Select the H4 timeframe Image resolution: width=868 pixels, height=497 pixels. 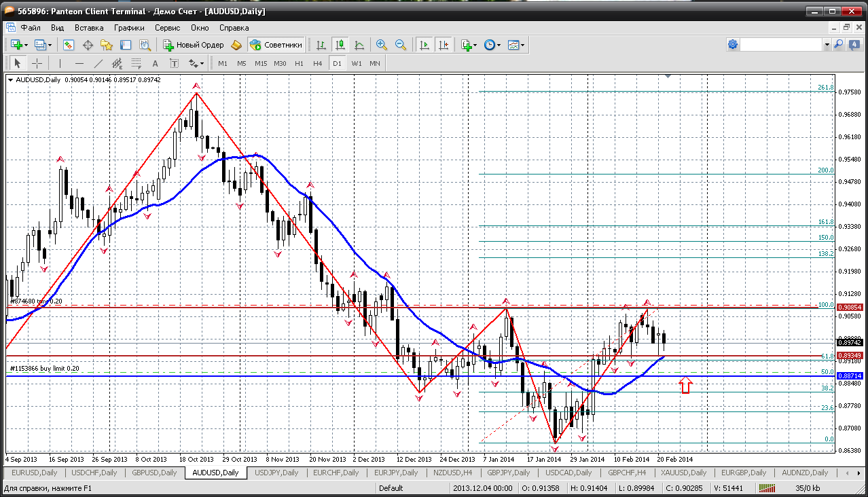coord(318,63)
